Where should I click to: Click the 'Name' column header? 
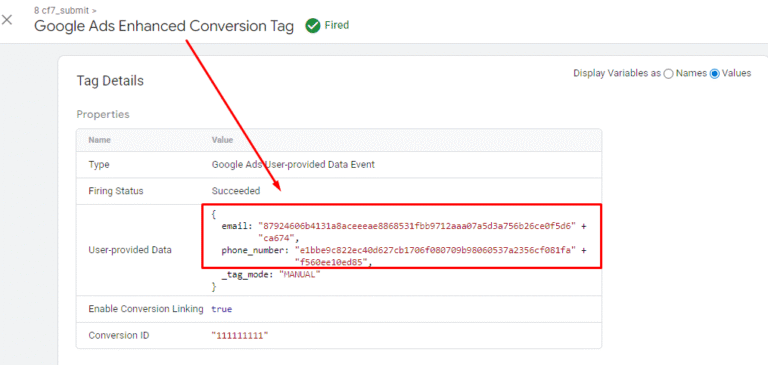pyautogui.click(x=99, y=140)
